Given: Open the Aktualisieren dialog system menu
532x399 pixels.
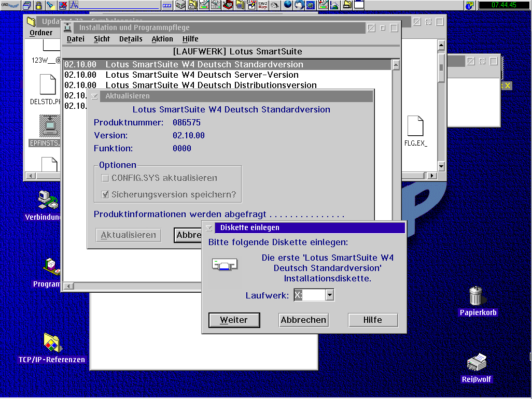Looking at the screenshot, I should 94,96.
